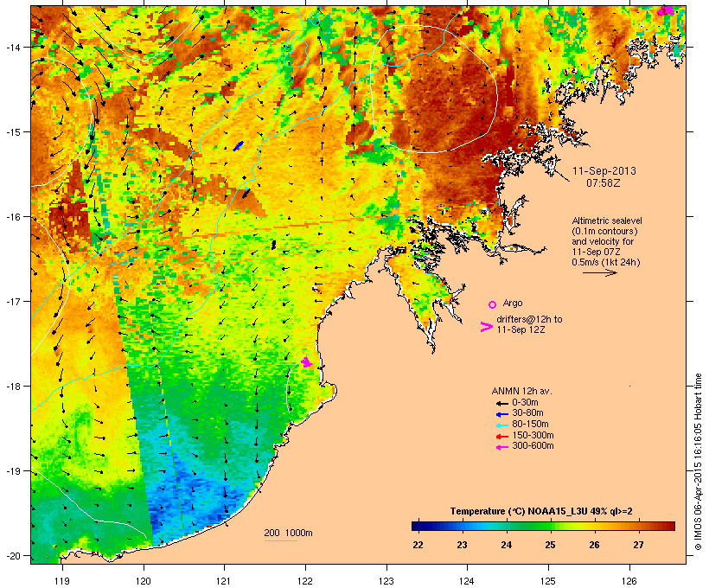Click the latitude axis label -16

[x=13, y=217]
